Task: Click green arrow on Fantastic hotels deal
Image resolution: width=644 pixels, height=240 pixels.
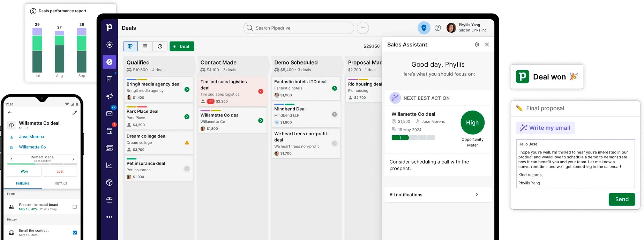Action: pos(335,88)
